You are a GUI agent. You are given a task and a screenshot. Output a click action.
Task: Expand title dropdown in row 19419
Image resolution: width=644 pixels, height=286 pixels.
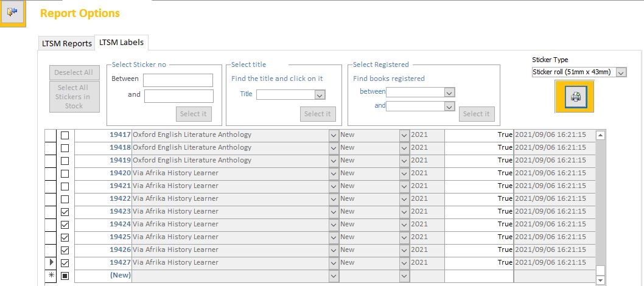pyautogui.click(x=333, y=161)
